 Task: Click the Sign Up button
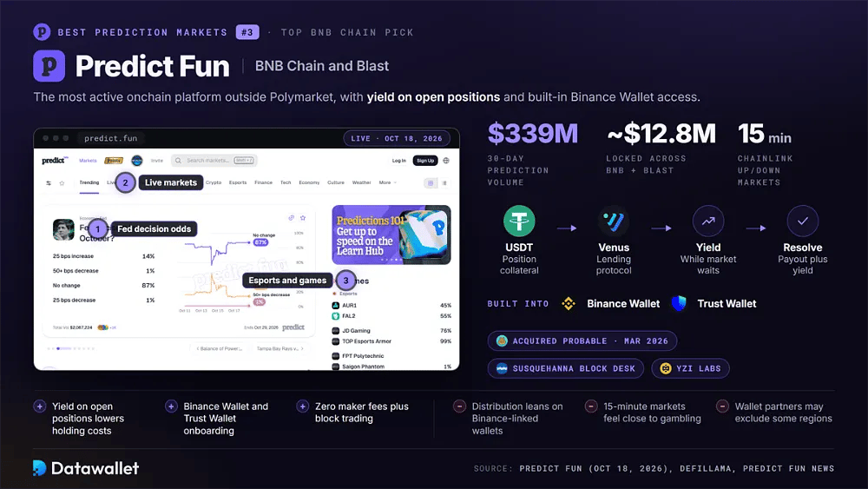tap(425, 161)
